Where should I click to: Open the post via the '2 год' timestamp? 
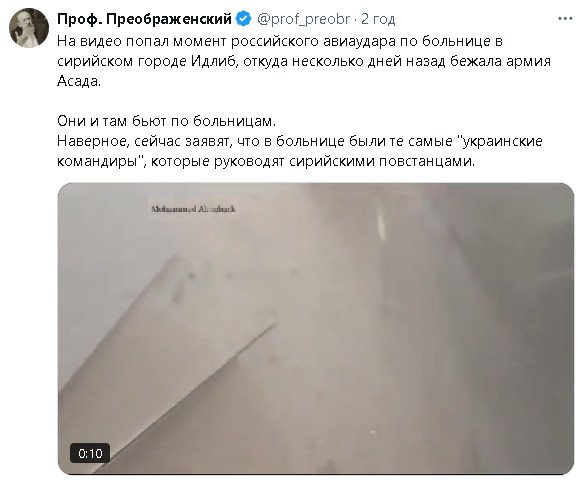(x=378, y=19)
